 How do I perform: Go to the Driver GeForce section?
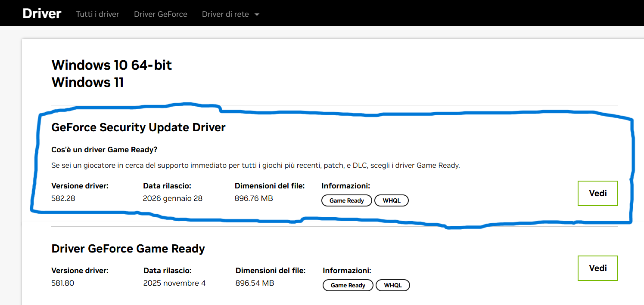point(161,14)
